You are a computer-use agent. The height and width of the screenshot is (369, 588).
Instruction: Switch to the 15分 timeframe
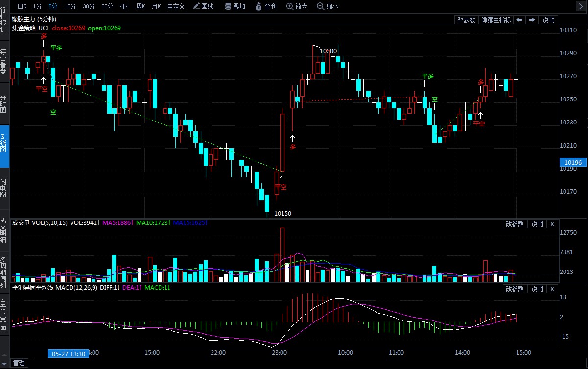point(70,6)
